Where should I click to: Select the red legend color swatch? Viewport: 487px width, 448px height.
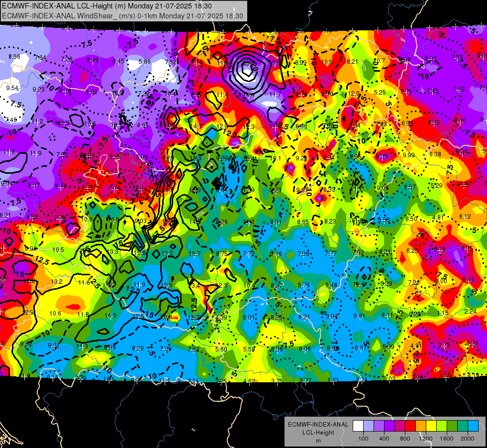click(x=410, y=426)
